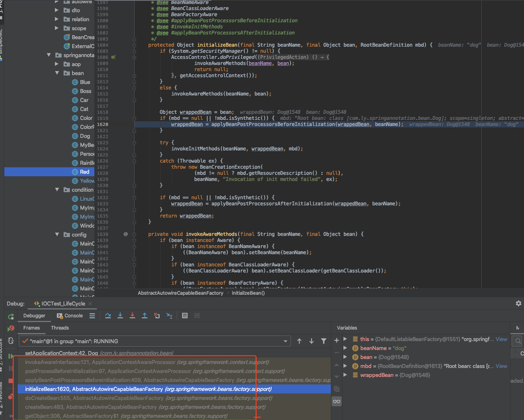This screenshot has width=524, height=420.
Task: Select next frame with down arrow
Action: (312, 341)
